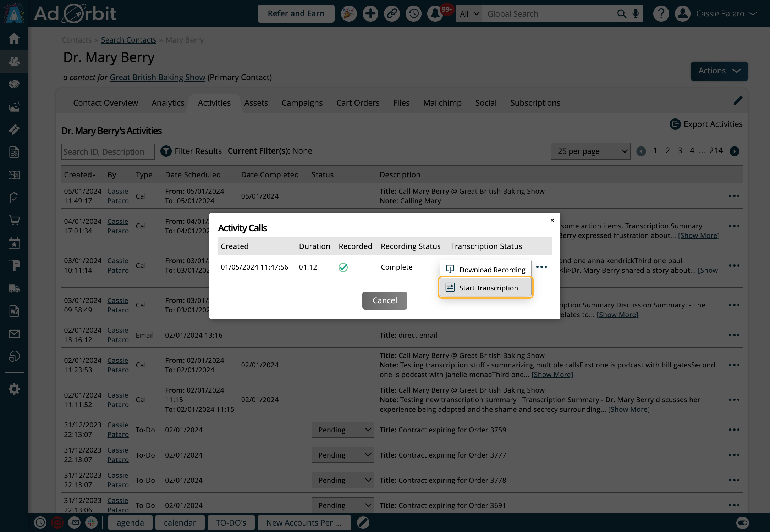Open the invoice document sidebar icon

click(14, 152)
